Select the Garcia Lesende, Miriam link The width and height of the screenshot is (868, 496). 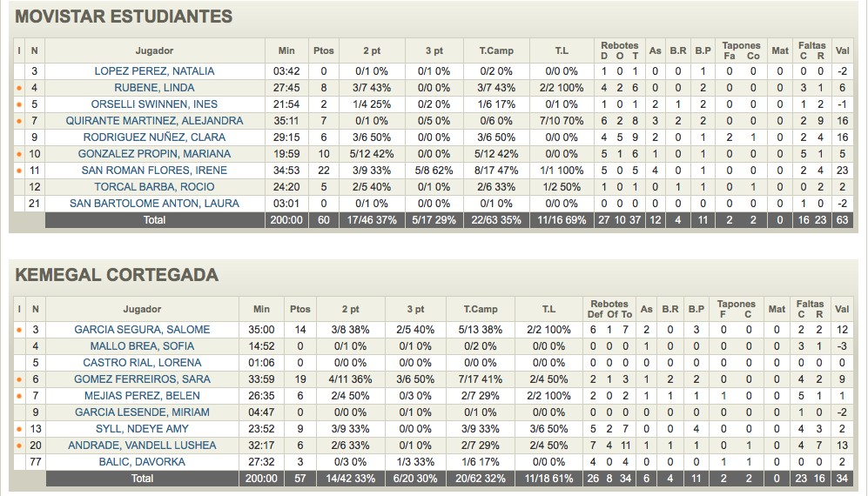(x=142, y=413)
